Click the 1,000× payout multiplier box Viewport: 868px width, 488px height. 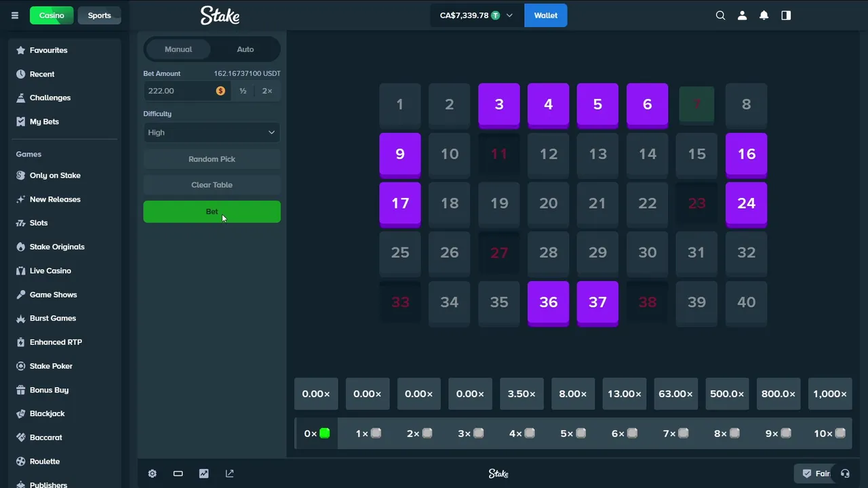click(x=831, y=394)
